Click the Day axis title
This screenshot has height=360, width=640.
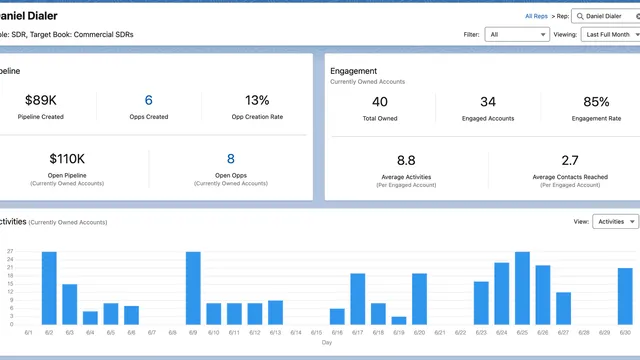tap(327, 342)
